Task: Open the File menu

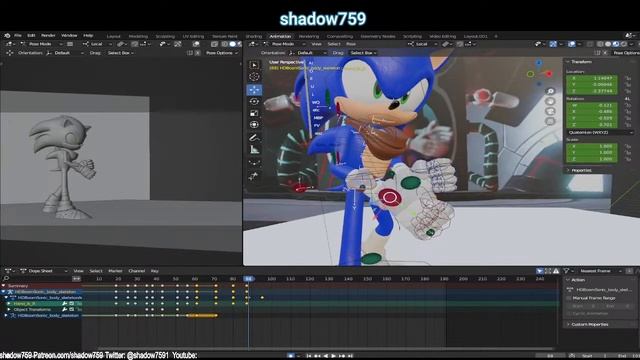Action: click(18, 36)
